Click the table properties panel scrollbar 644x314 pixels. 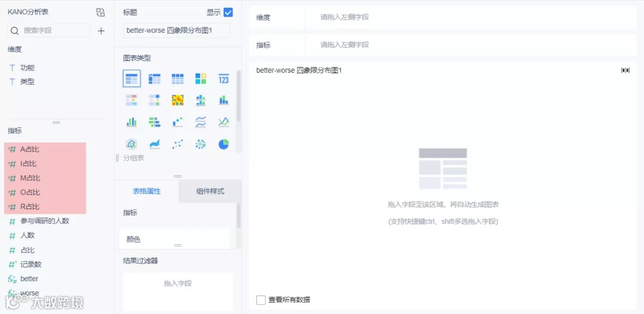tap(239, 217)
